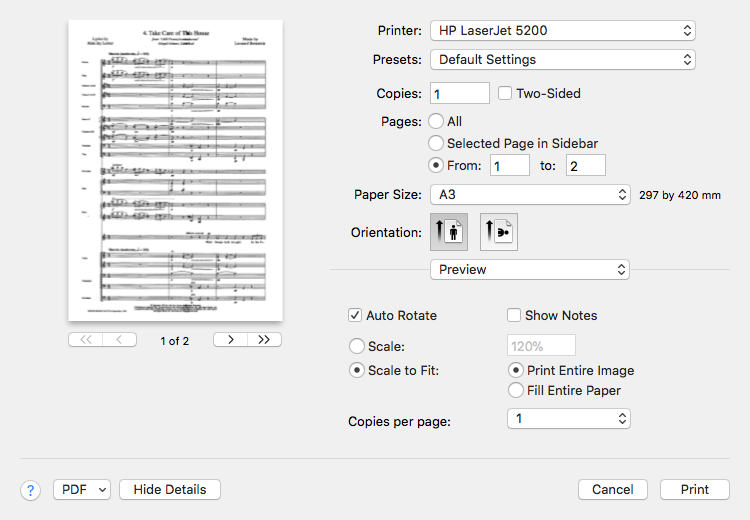
Task: Enable Two-Sided printing checkbox
Action: pyautogui.click(x=505, y=93)
